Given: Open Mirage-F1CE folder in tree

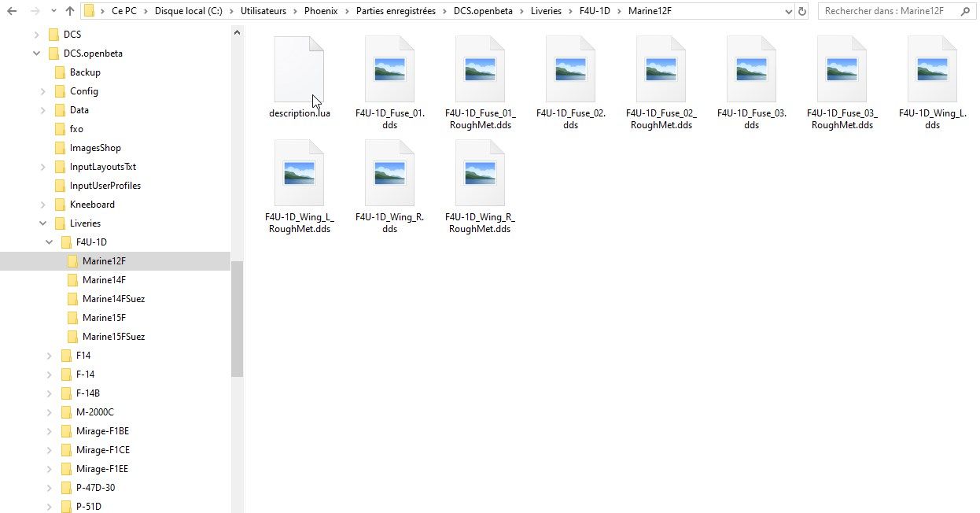Looking at the screenshot, I should click(x=102, y=450).
